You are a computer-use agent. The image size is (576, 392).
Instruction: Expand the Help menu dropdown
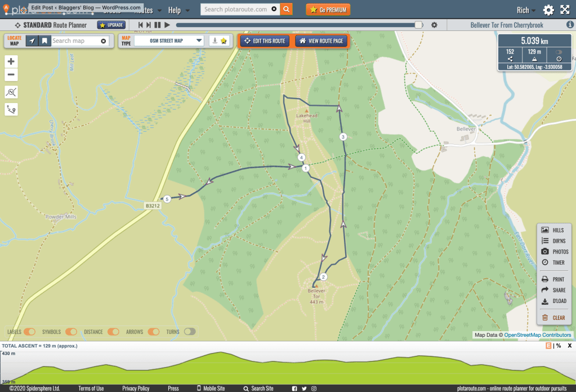tap(178, 10)
